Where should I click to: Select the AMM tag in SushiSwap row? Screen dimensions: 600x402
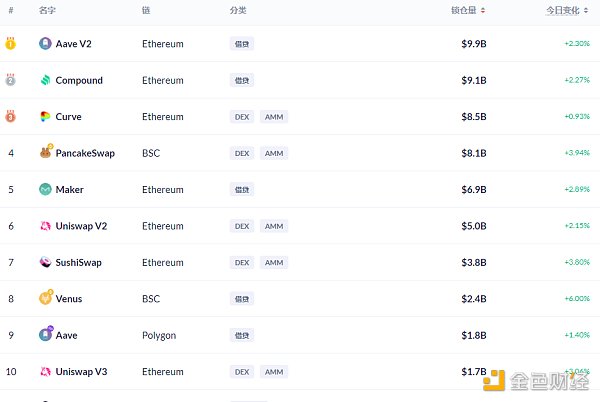coord(274,262)
